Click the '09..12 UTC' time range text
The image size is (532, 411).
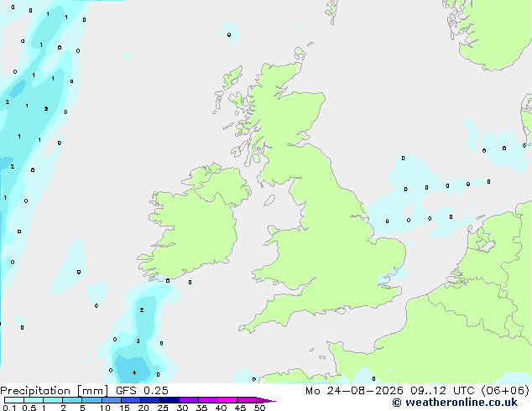tap(442, 391)
